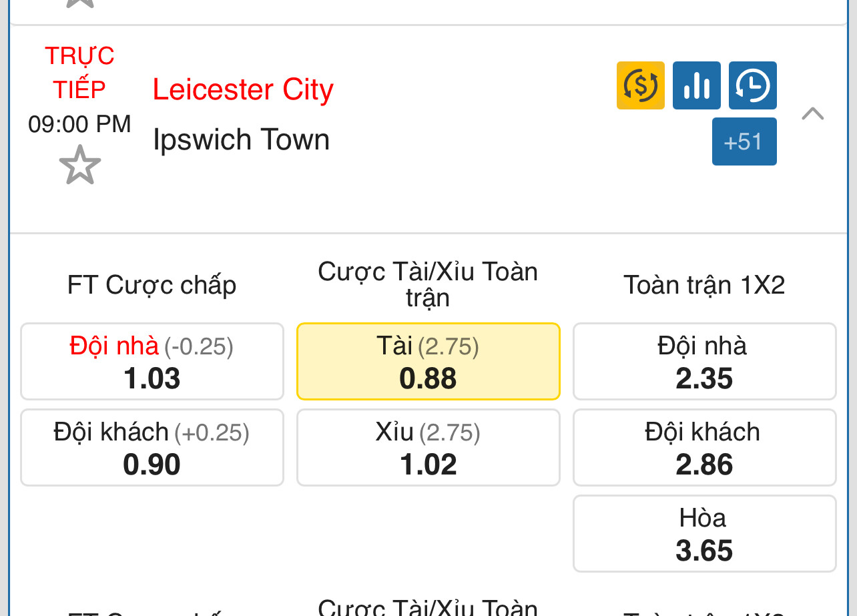Open the match history clock icon
Screen dimensions: 857x616
pyautogui.click(x=753, y=85)
